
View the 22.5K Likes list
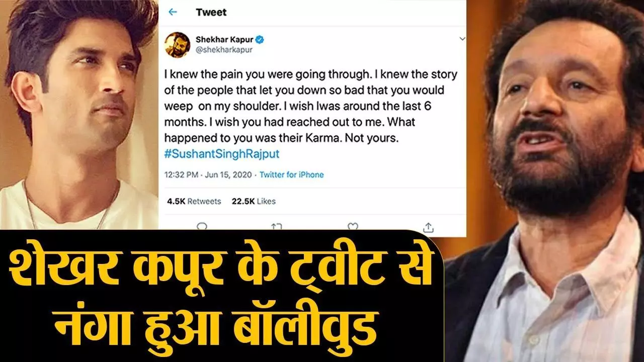click(x=254, y=201)
